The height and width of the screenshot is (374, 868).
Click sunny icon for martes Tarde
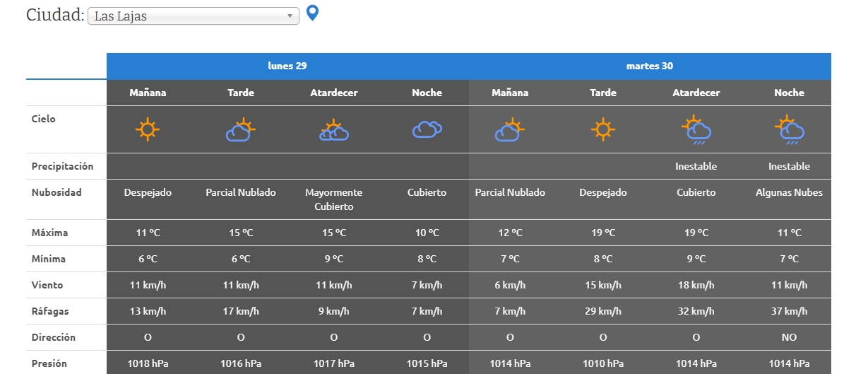click(x=602, y=129)
